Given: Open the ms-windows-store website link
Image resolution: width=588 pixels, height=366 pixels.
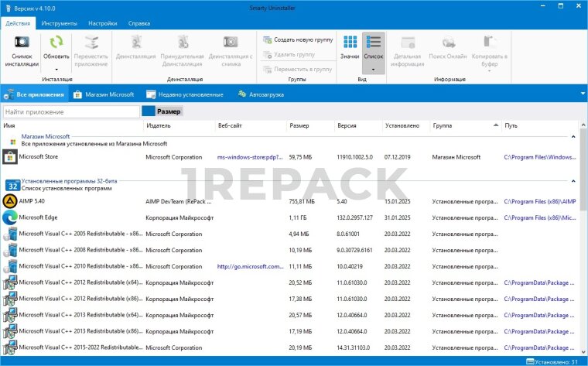Looking at the screenshot, I should pyautogui.click(x=250, y=157).
